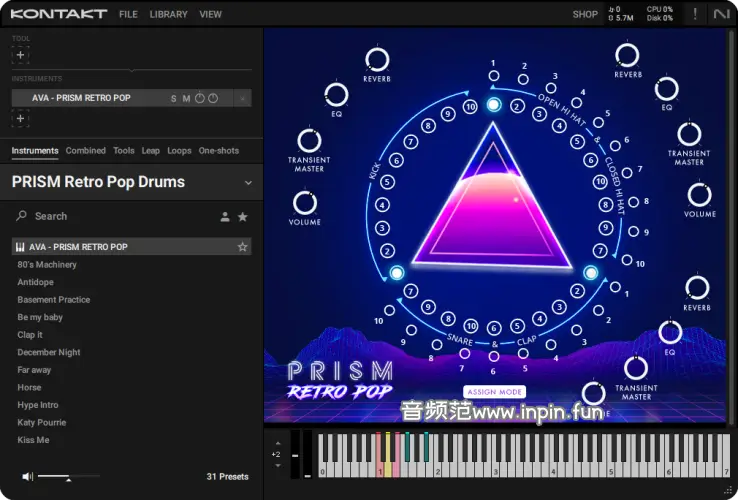The height and width of the screenshot is (500, 738).
Task: Open the FILE menu
Action: pos(128,15)
